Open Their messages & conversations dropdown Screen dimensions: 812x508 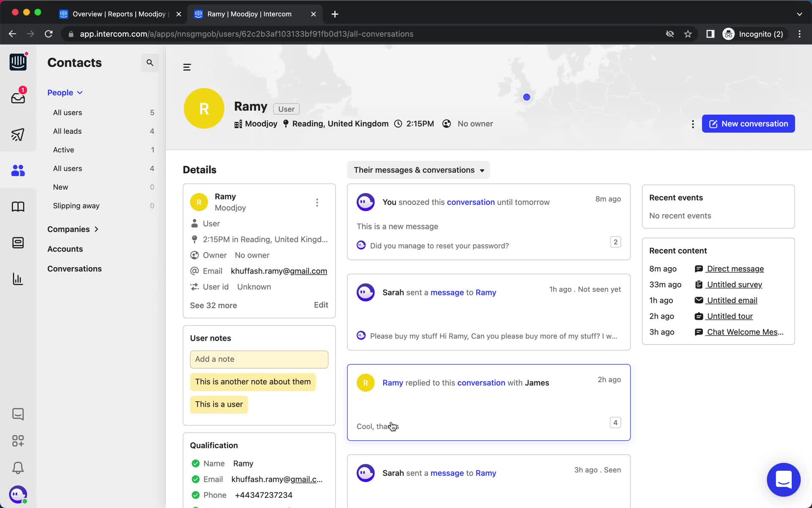click(x=418, y=170)
